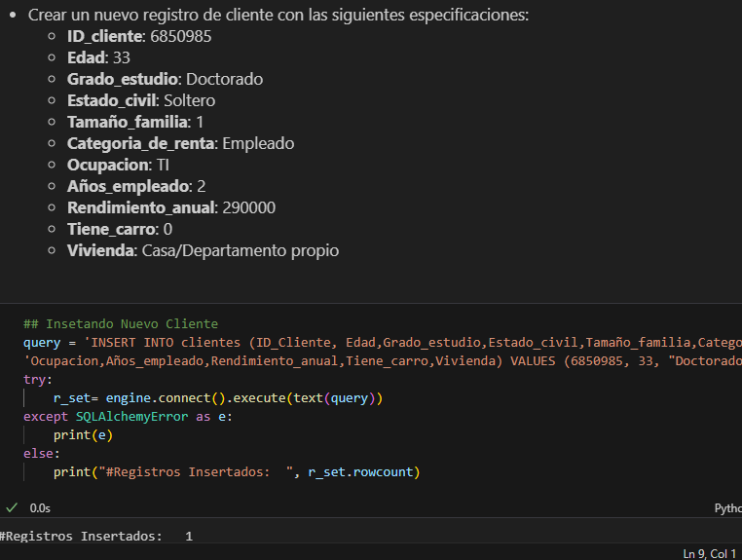Click 'SQLAlchemyError' in the except line
Viewport: 742px width, 560px height.
131,416
